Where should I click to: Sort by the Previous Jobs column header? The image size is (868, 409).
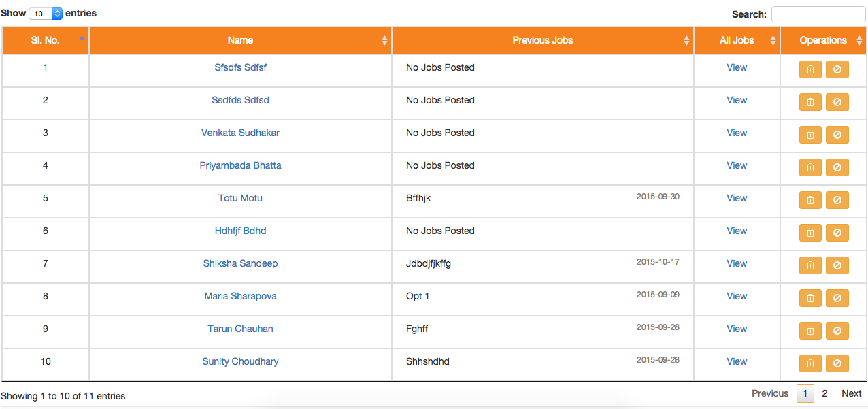click(542, 40)
